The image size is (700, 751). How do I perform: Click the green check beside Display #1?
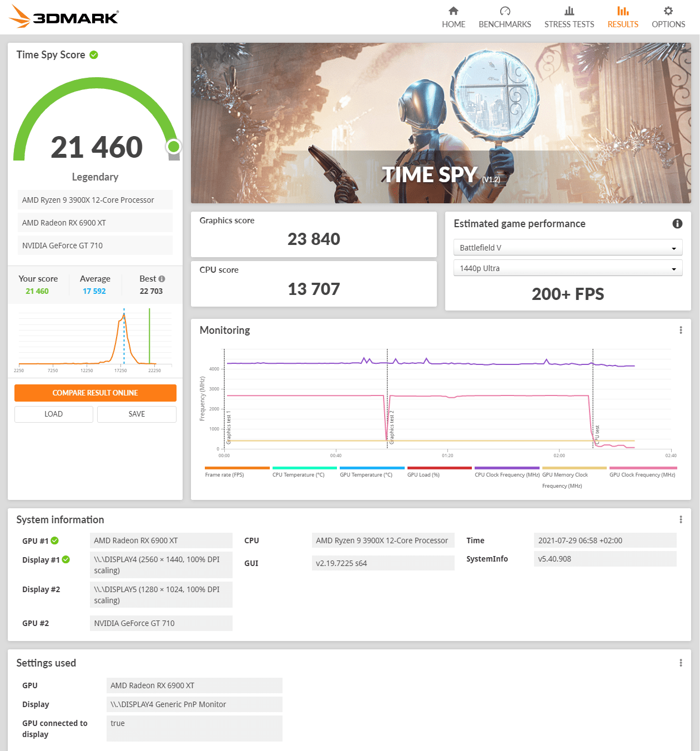pos(66,559)
